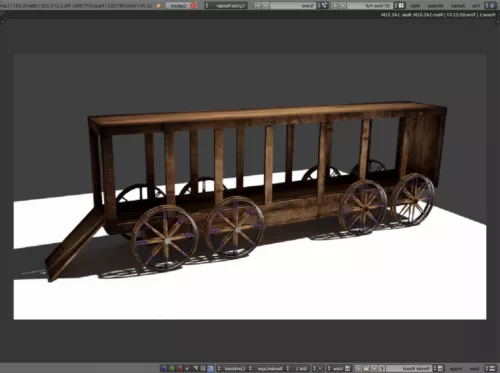The width and height of the screenshot is (500, 373).
Task: Browse screen layouts via the layout icon
Action: click(x=400, y=6)
